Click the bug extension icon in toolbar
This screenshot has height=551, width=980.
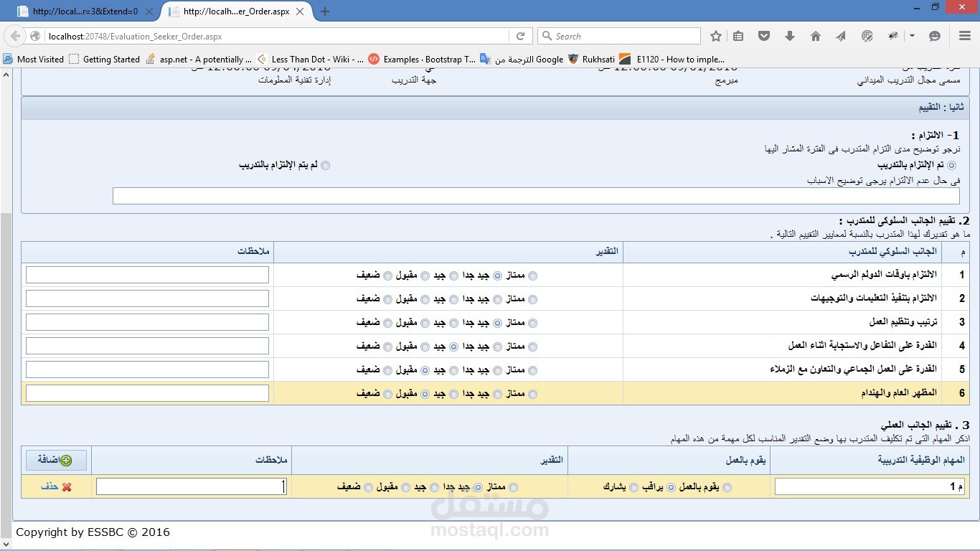(x=894, y=36)
